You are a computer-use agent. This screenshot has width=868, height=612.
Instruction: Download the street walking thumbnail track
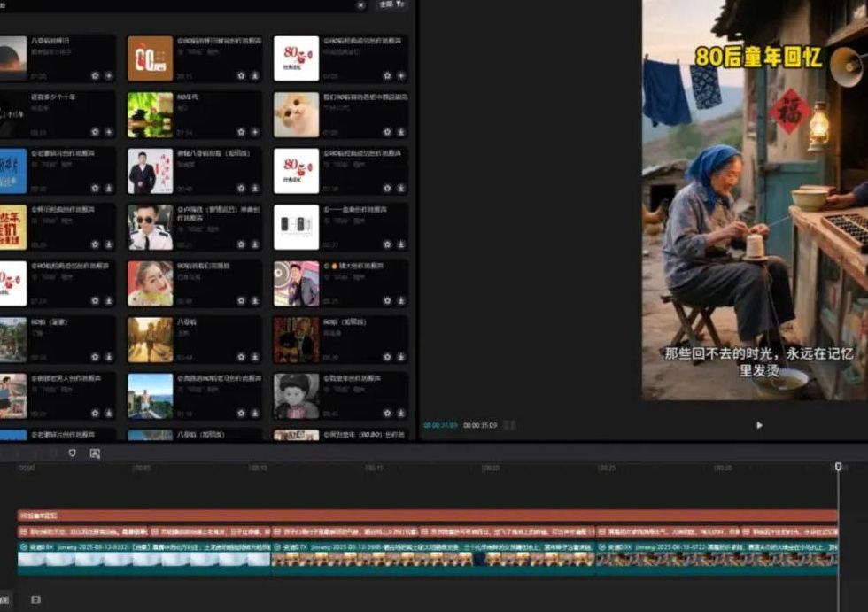coord(254,356)
